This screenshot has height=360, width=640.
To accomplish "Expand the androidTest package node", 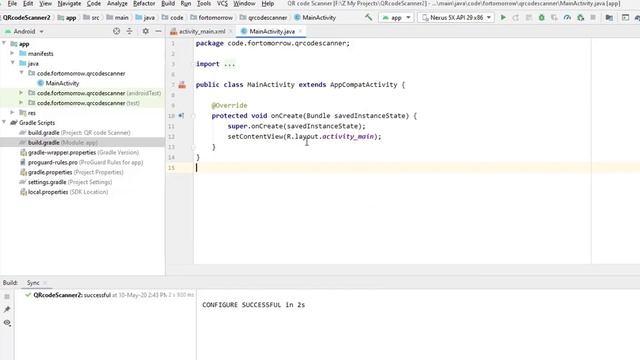I will (21, 93).
